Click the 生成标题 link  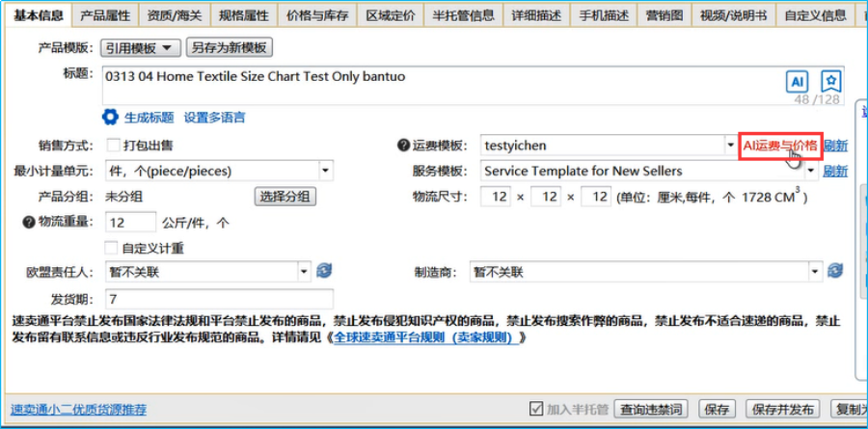coord(149,118)
